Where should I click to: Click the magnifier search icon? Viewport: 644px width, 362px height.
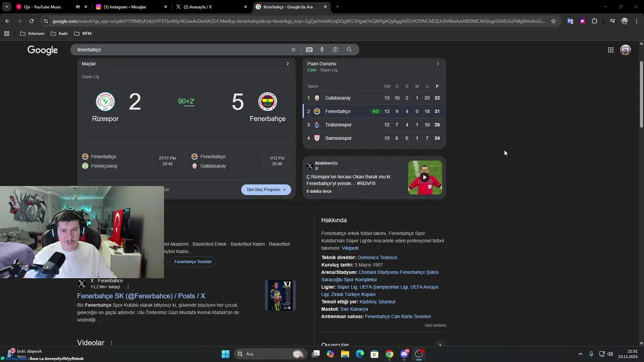pyautogui.click(x=349, y=50)
